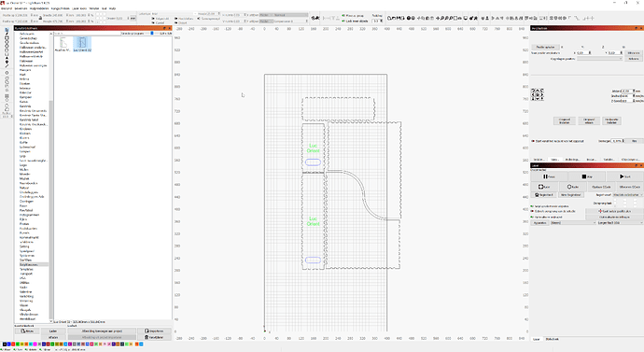
Task: Click the Verwijderen trash button
Action: tap(154, 337)
